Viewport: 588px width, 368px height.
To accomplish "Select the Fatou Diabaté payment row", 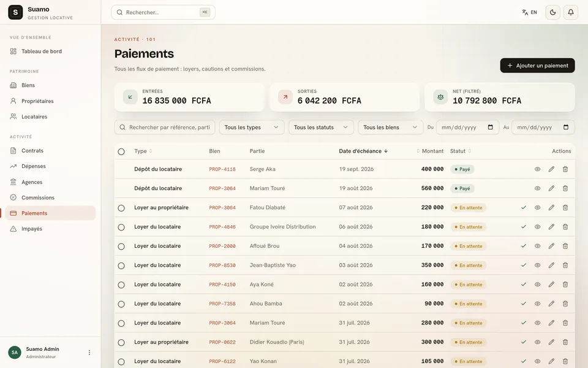I will pyautogui.click(x=121, y=208).
